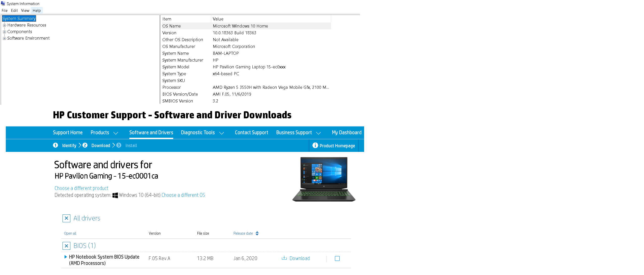The image size is (644, 275).
Task: Click the step 1 Identify circle icon
Action: pyautogui.click(x=55, y=145)
